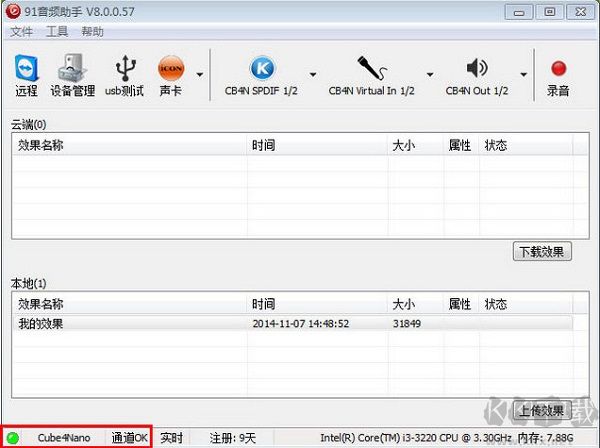Click the 91音频助手 title bar app icon

(13, 11)
